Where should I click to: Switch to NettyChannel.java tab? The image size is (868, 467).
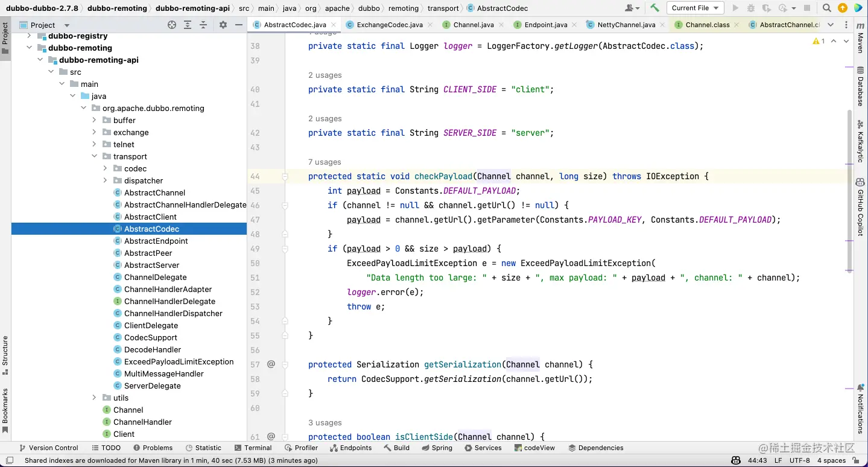(626, 25)
